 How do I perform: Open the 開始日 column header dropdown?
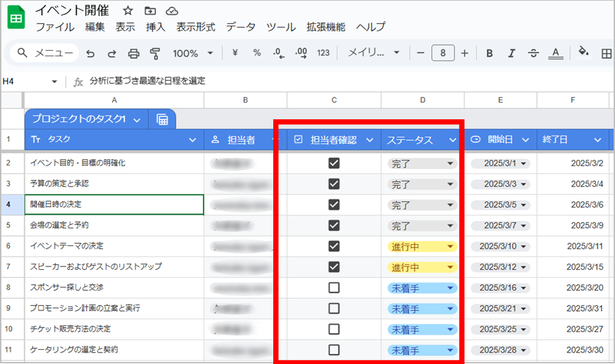tap(525, 140)
